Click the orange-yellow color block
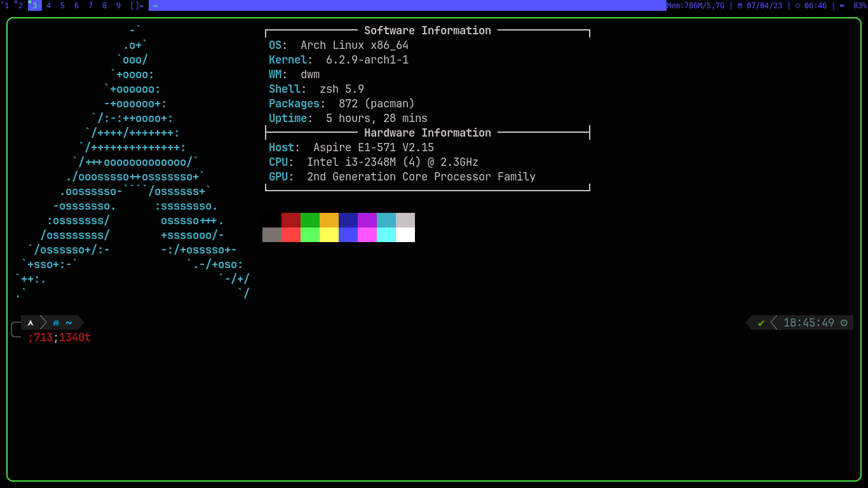Image resolution: width=868 pixels, height=488 pixels. click(x=329, y=220)
